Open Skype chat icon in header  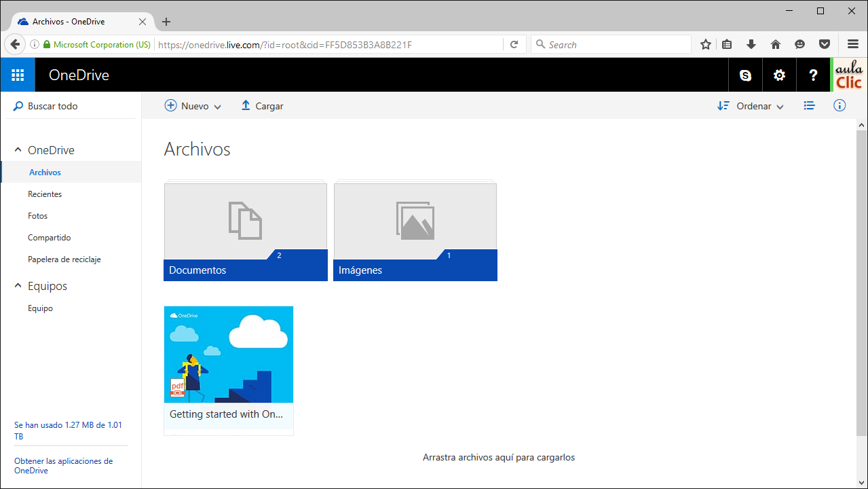(746, 75)
